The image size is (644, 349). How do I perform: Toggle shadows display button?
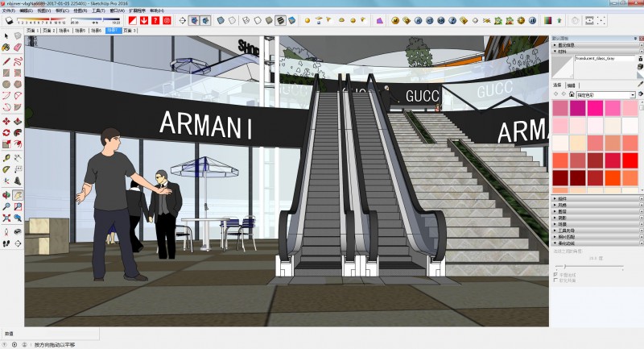coord(9,20)
